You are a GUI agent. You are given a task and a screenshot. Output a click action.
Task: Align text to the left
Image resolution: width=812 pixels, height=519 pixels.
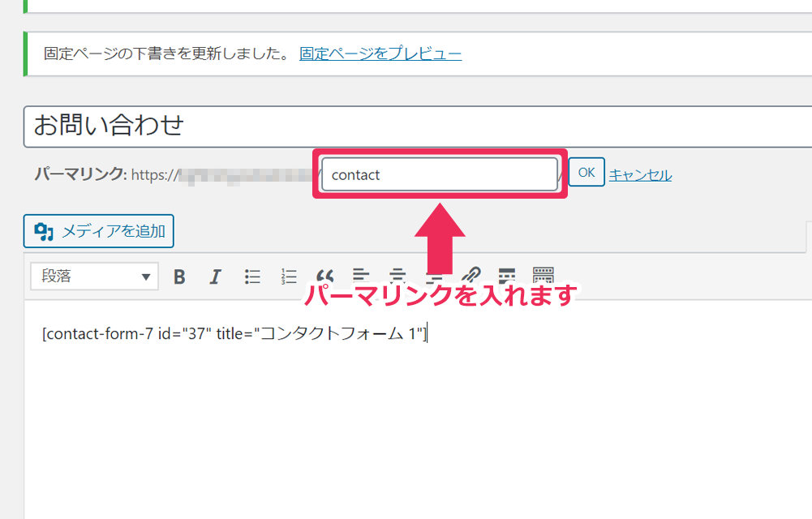click(361, 277)
